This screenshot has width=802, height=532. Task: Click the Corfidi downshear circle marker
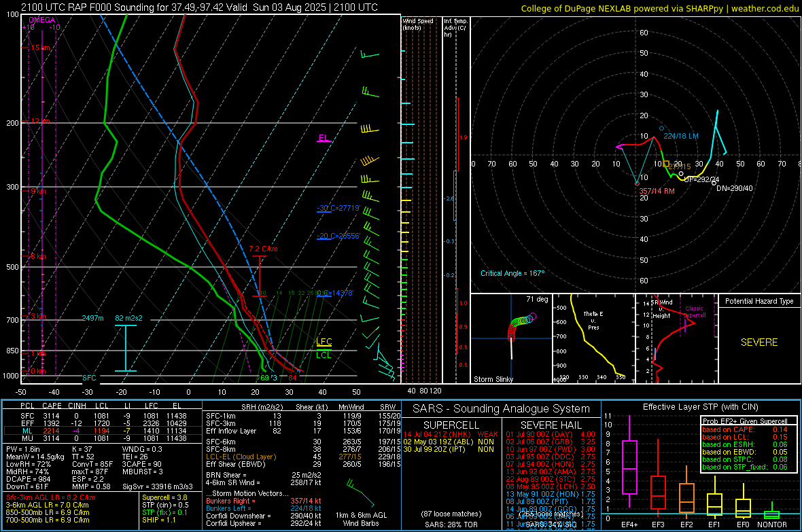[x=714, y=183]
